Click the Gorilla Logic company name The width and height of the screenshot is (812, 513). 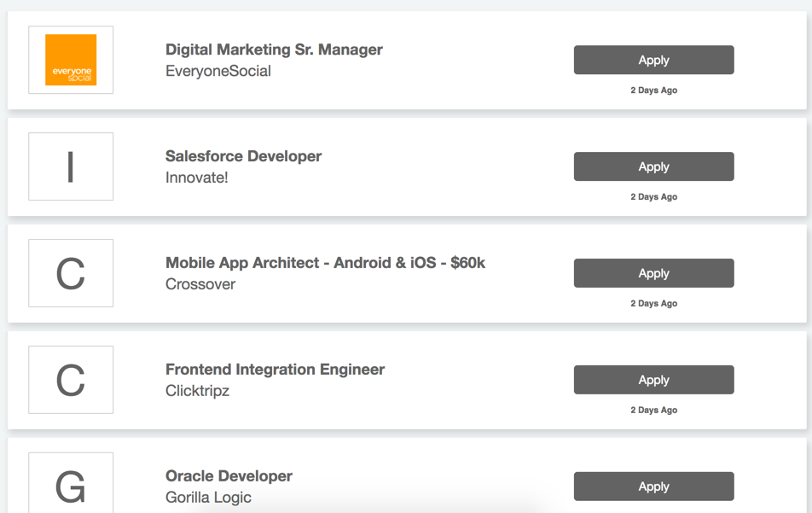tap(209, 498)
